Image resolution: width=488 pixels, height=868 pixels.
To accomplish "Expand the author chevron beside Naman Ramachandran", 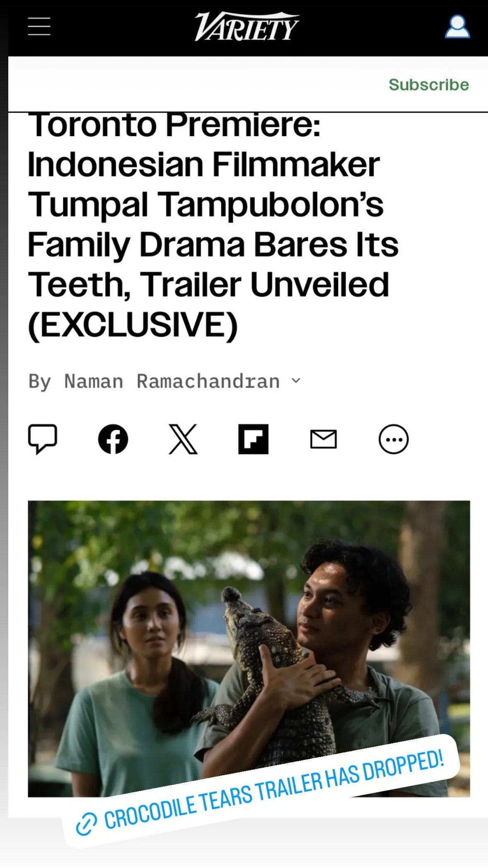I will [x=296, y=381].
